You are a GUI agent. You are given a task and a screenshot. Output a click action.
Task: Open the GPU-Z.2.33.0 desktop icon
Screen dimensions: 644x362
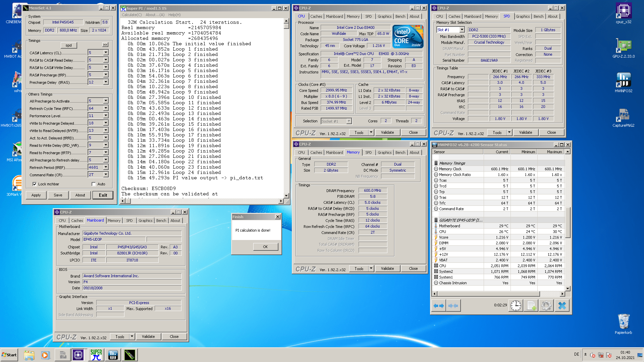(x=623, y=48)
